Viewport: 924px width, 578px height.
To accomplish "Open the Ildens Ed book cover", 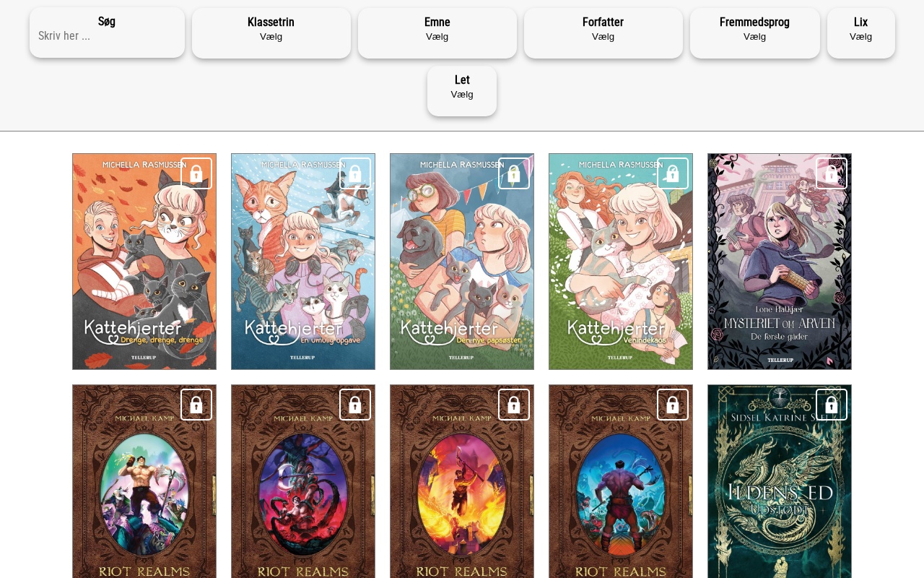I will tap(780, 481).
